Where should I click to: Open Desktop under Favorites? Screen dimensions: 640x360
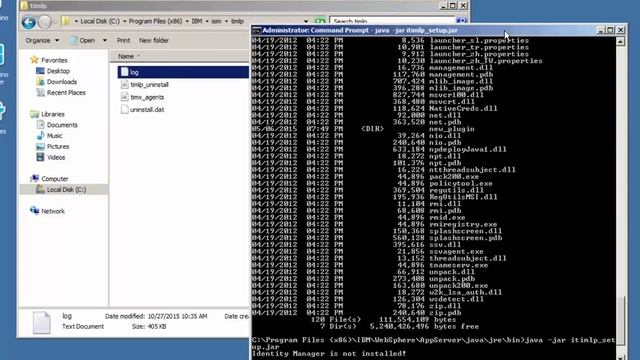(58, 71)
